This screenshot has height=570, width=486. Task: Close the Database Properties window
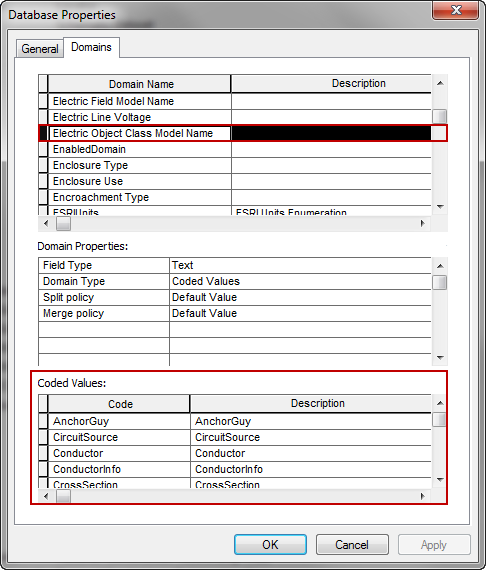pos(456,10)
